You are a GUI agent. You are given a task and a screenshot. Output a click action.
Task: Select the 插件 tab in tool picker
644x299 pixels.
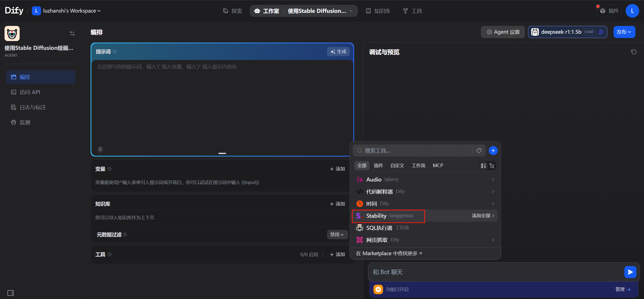pyautogui.click(x=378, y=165)
